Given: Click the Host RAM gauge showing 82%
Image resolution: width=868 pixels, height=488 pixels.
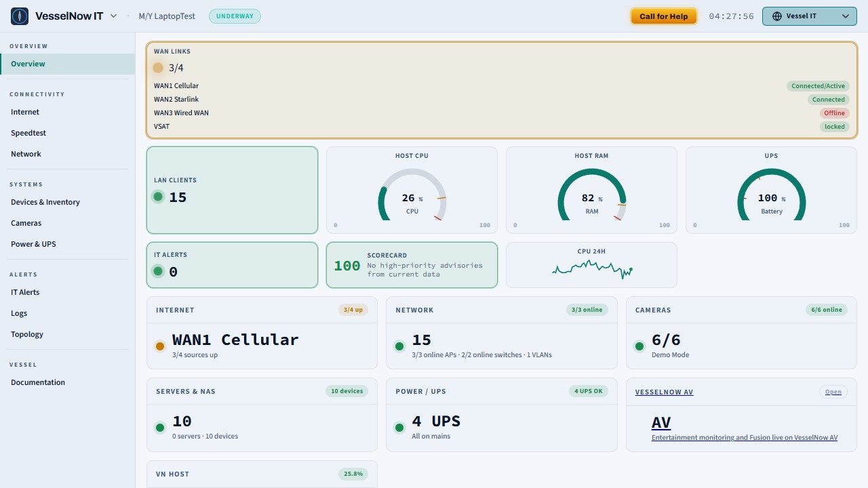Looking at the screenshot, I should click(x=591, y=190).
